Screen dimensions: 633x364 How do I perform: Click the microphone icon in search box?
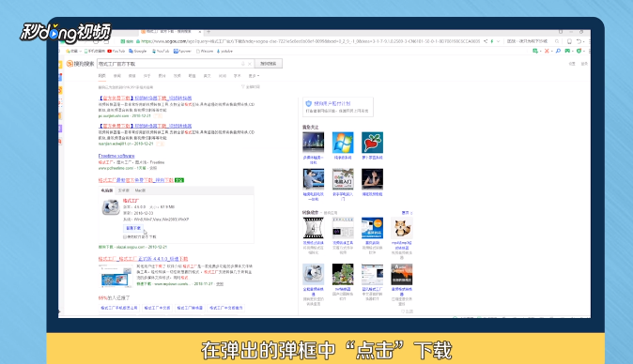click(243, 64)
